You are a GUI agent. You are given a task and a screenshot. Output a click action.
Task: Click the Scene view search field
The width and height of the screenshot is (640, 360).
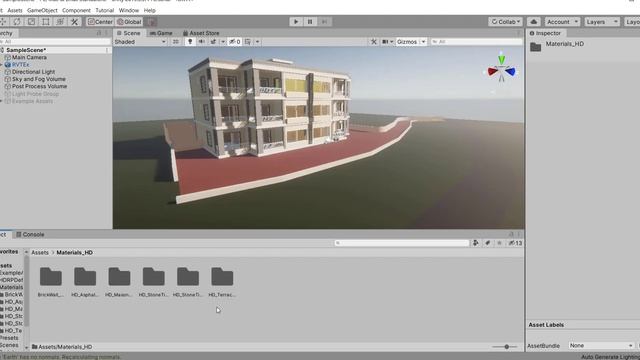pyautogui.click(x=476, y=42)
